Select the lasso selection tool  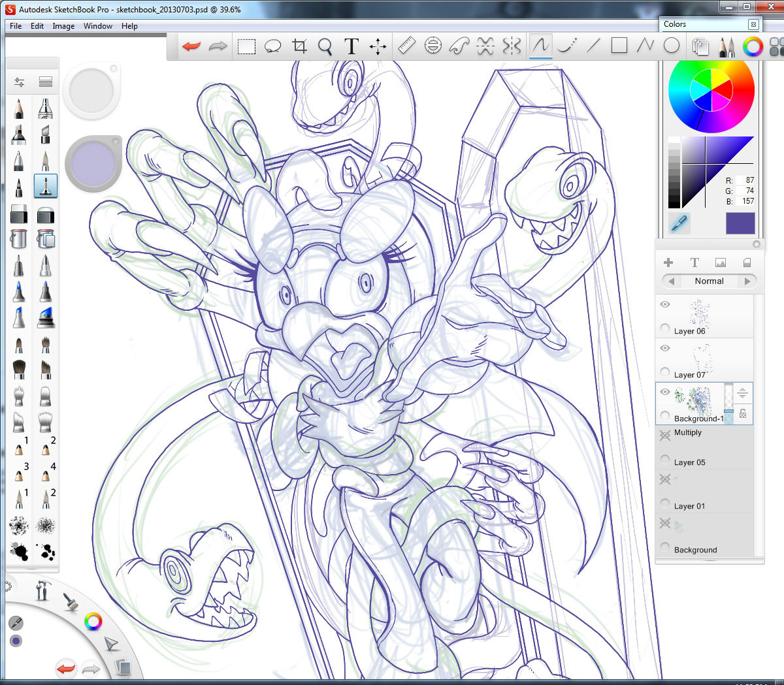[272, 46]
